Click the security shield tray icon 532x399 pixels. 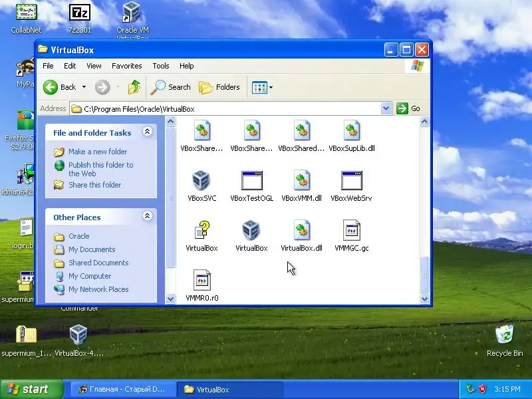pyautogui.click(x=482, y=389)
